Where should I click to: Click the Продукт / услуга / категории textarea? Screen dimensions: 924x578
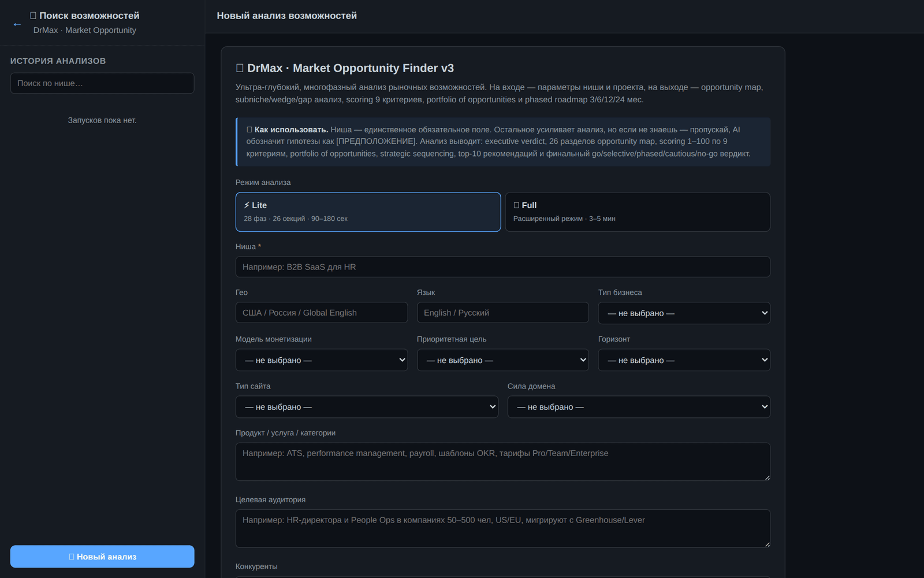click(503, 462)
